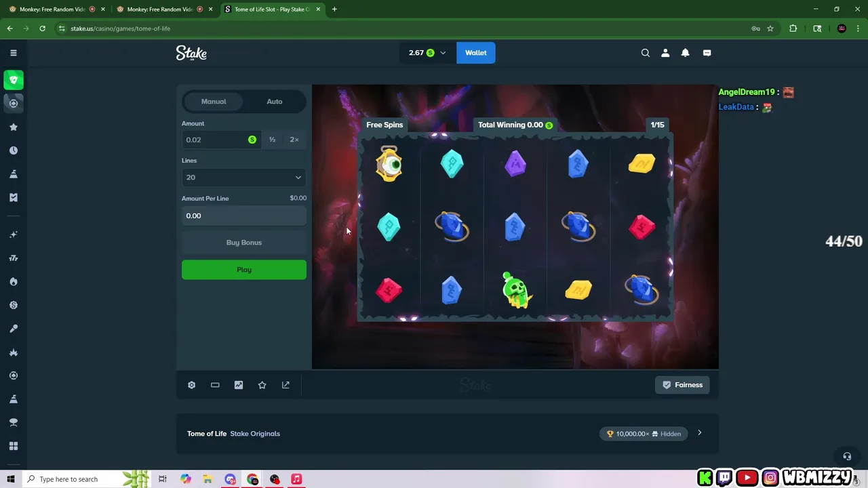The image size is (868, 488).
Task: Click the Stake Originals link
Action: 255,434
